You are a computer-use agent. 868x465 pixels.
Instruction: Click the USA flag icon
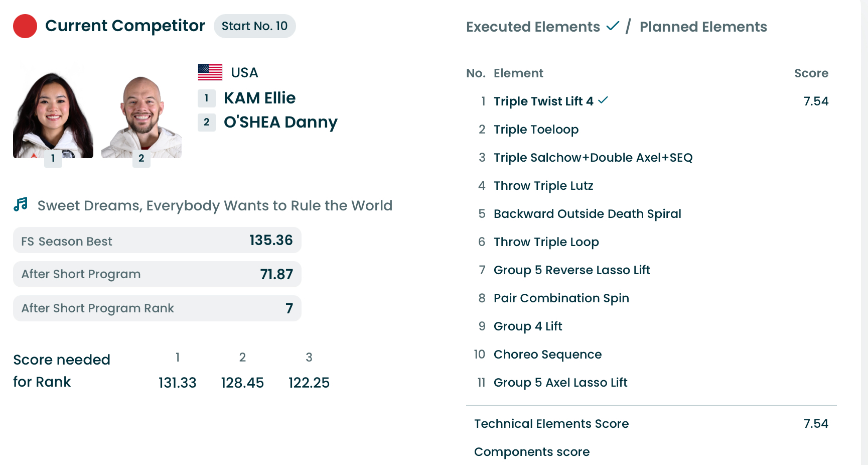click(210, 72)
